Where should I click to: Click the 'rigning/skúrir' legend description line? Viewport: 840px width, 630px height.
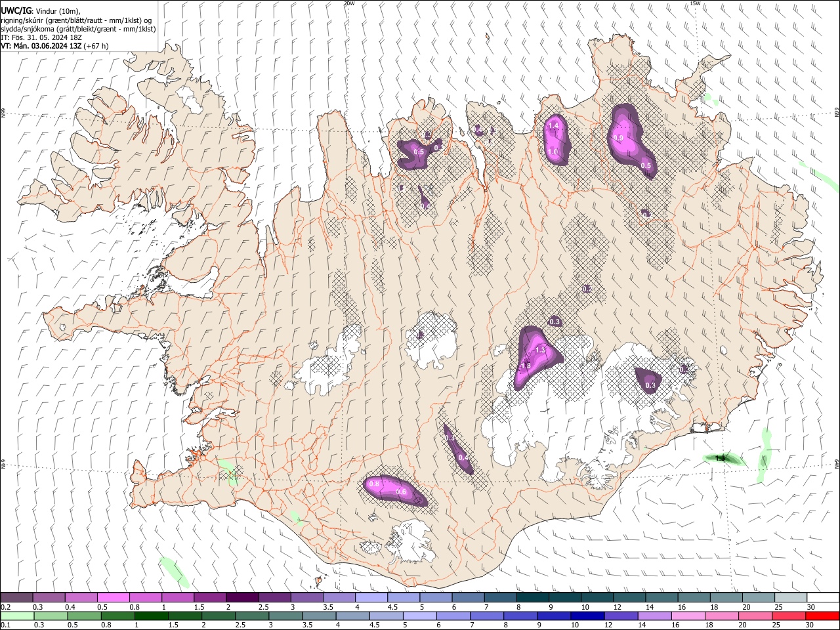coord(77,20)
